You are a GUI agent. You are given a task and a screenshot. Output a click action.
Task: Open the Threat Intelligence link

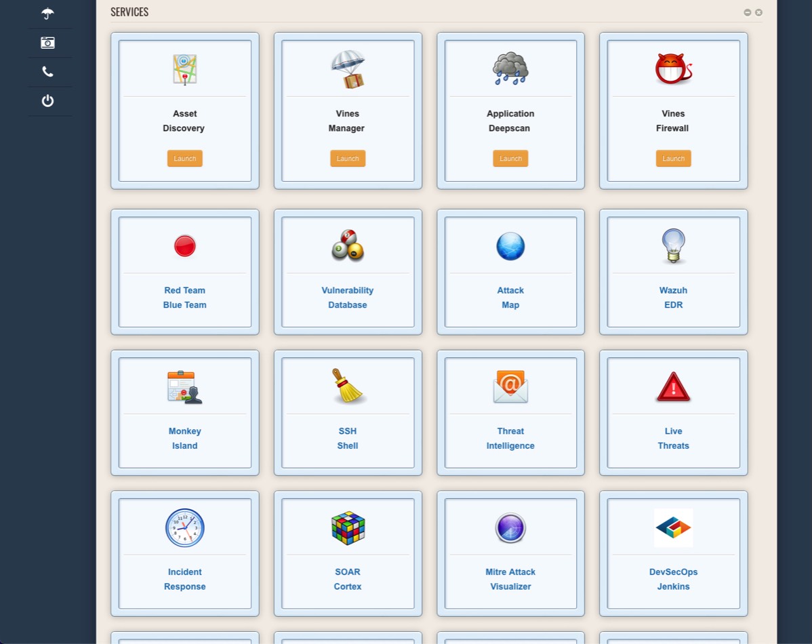click(x=510, y=439)
